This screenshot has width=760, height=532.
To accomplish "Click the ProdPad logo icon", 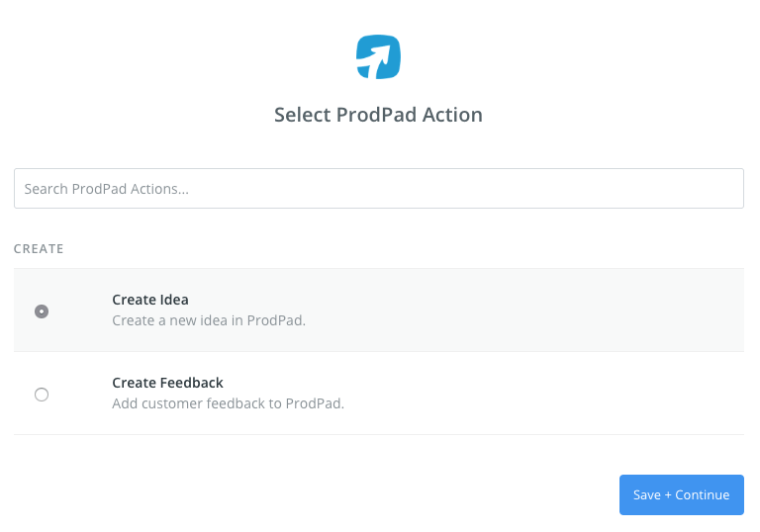I will point(378,57).
